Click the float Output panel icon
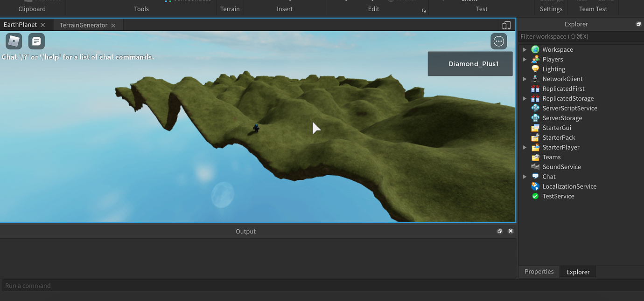Screen dimensions: 644x301 (499, 231)
